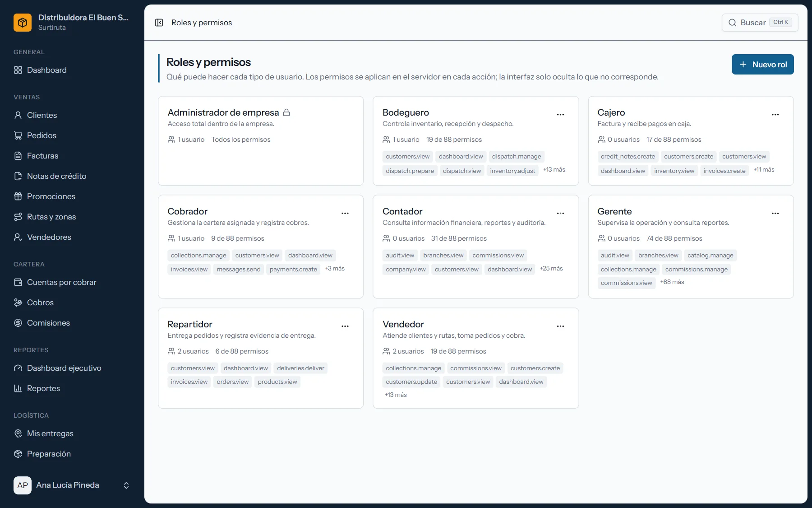Open Contador role options menu

[x=560, y=214]
